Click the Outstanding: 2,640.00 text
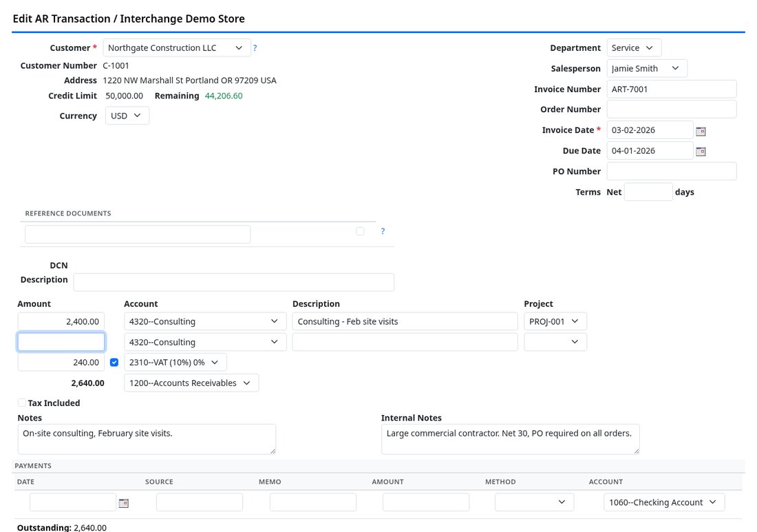757x532 pixels. point(62,528)
